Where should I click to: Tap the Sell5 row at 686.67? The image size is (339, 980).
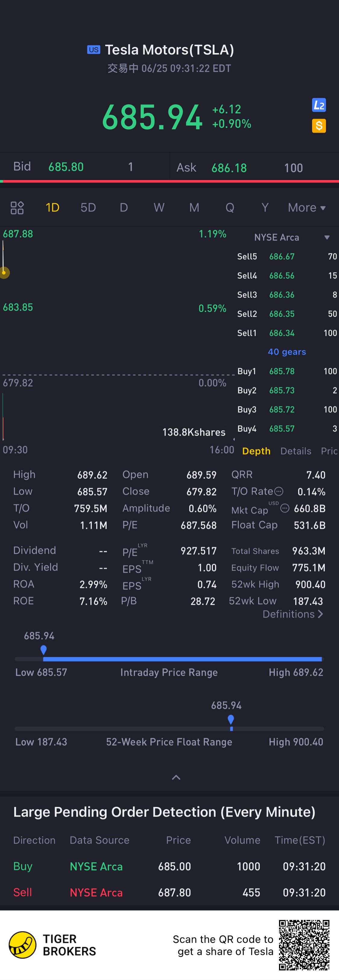click(287, 257)
